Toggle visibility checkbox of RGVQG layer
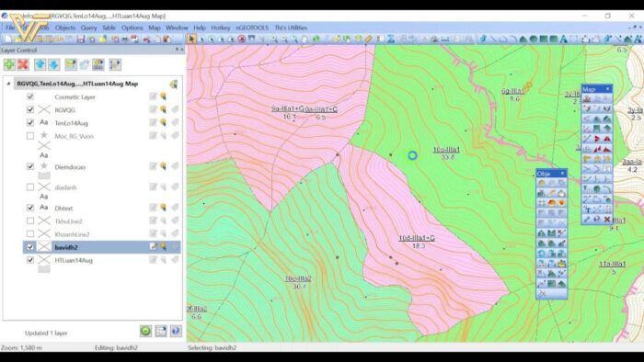 coord(30,109)
